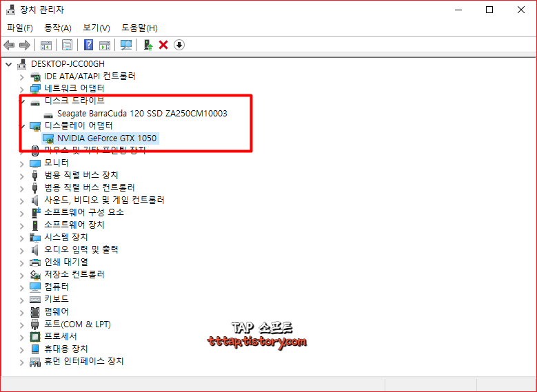This screenshot has height=392, width=537.
Task: Select NVIDIA GeForce GTX 1050 entry
Action: [x=107, y=138]
